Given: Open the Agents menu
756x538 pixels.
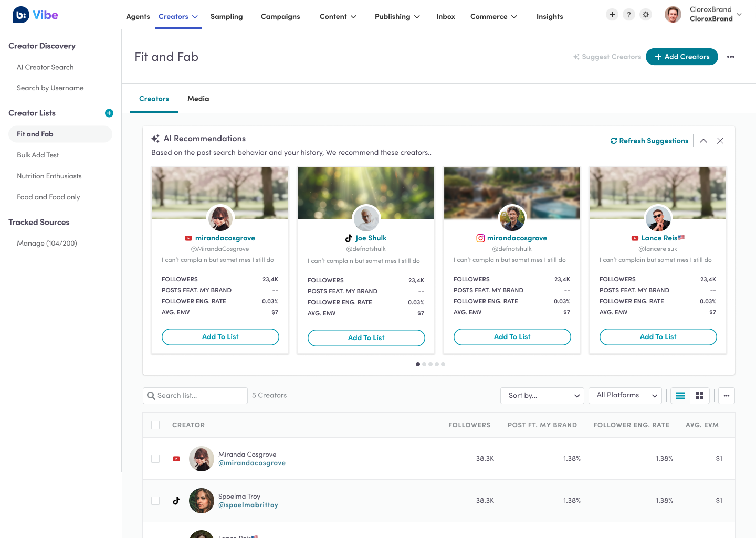Looking at the screenshot, I should tap(138, 16).
